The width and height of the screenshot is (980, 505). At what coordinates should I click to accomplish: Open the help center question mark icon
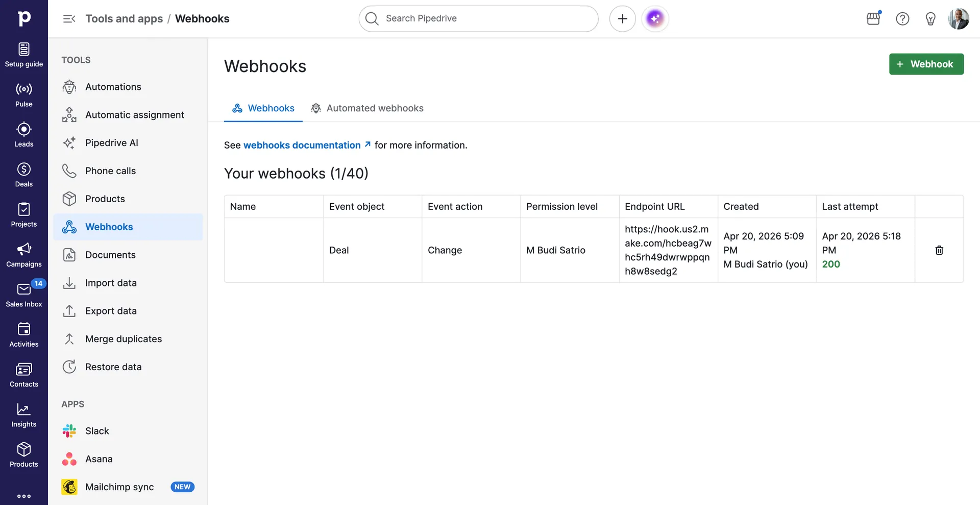[x=902, y=18]
